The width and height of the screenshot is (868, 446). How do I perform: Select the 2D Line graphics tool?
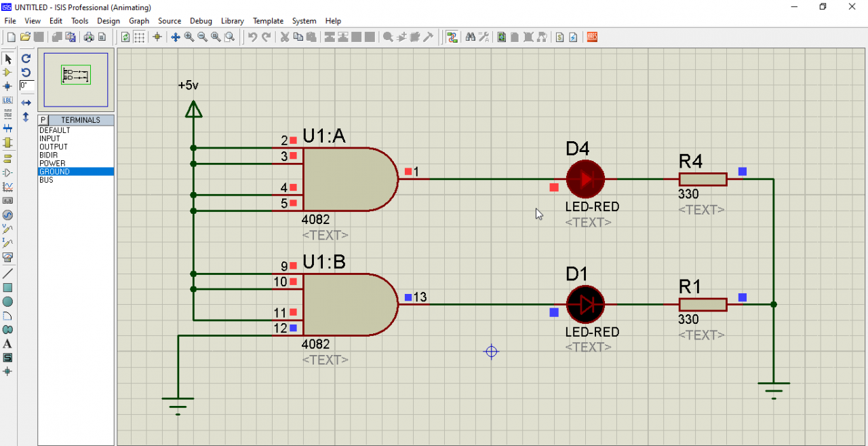[8, 274]
